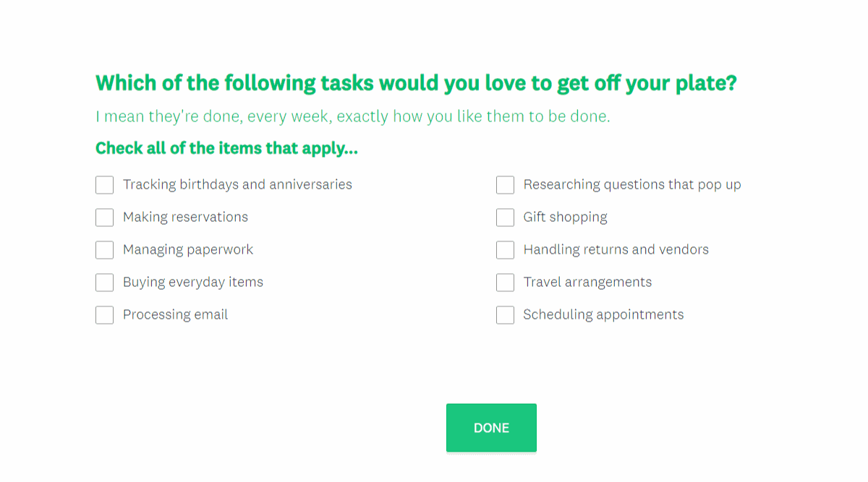Click the 'Check all of the items' instruction
868x482 pixels.
(226, 149)
